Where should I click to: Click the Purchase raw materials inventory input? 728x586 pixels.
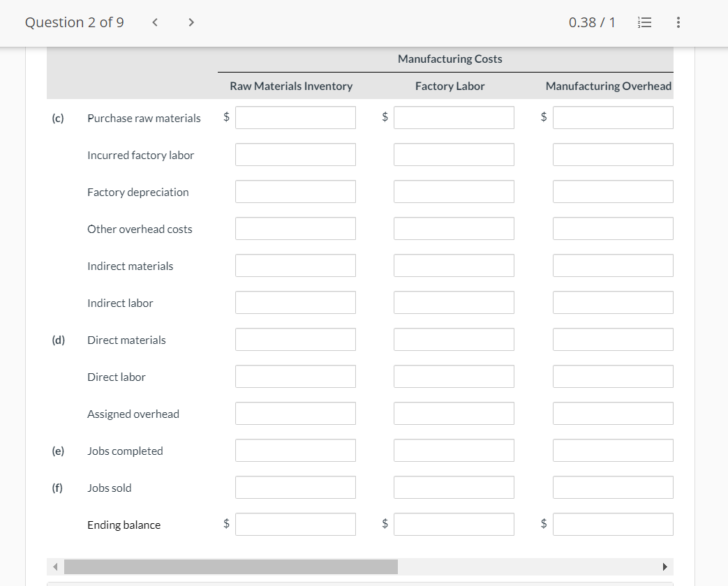click(x=295, y=117)
